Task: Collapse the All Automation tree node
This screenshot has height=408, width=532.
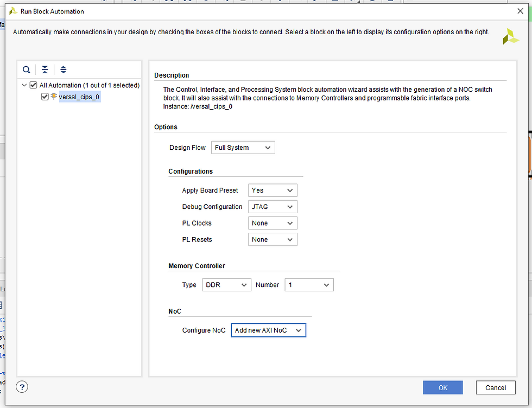Action: (24, 85)
